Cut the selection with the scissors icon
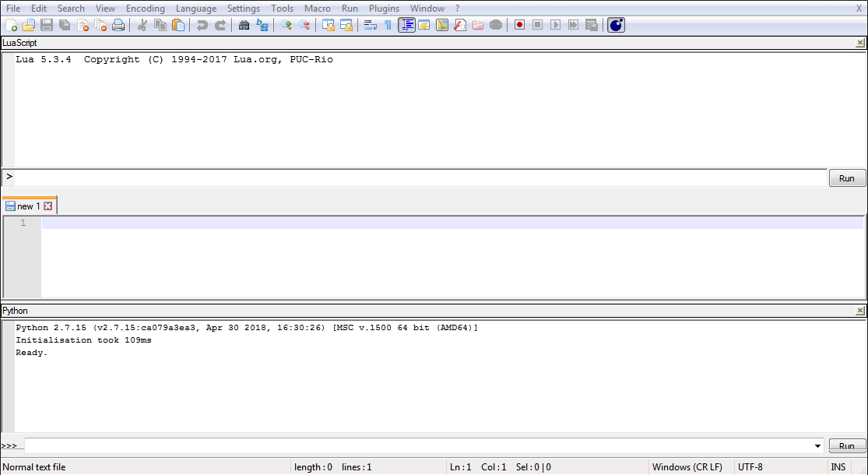Screen dimensions: 868x475 click(143, 25)
